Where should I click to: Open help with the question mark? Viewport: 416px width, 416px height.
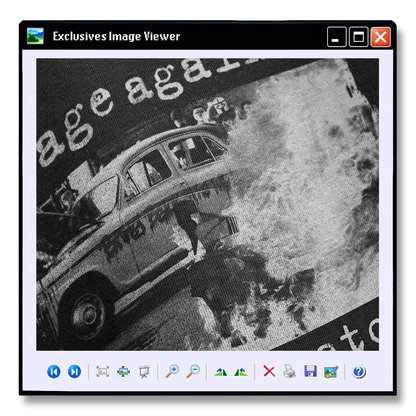click(x=359, y=371)
